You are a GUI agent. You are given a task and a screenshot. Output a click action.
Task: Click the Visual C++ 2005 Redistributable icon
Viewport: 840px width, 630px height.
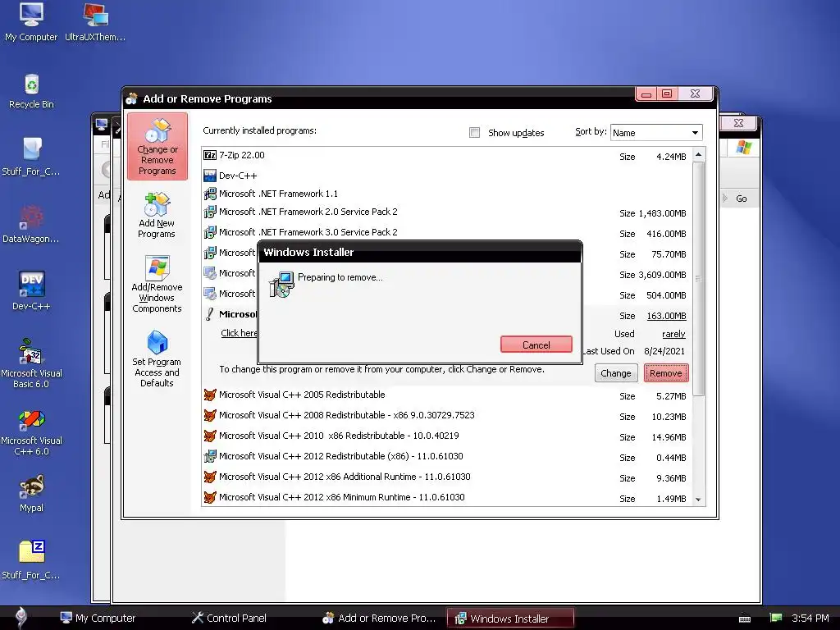pyautogui.click(x=210, y=395)
